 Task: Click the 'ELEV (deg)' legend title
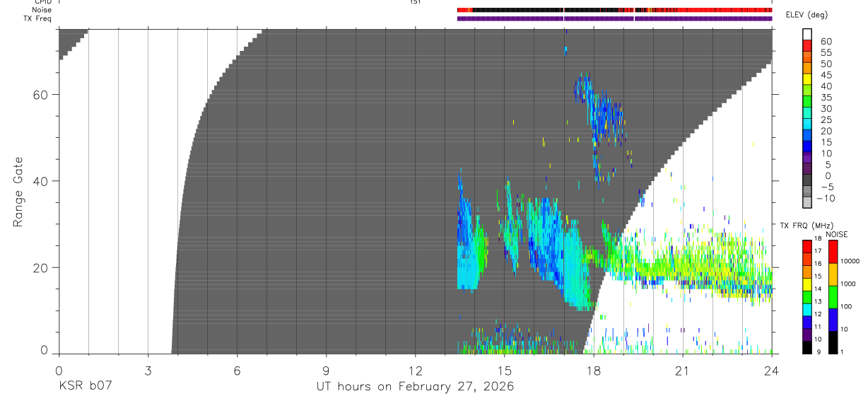tap(807, 15)
